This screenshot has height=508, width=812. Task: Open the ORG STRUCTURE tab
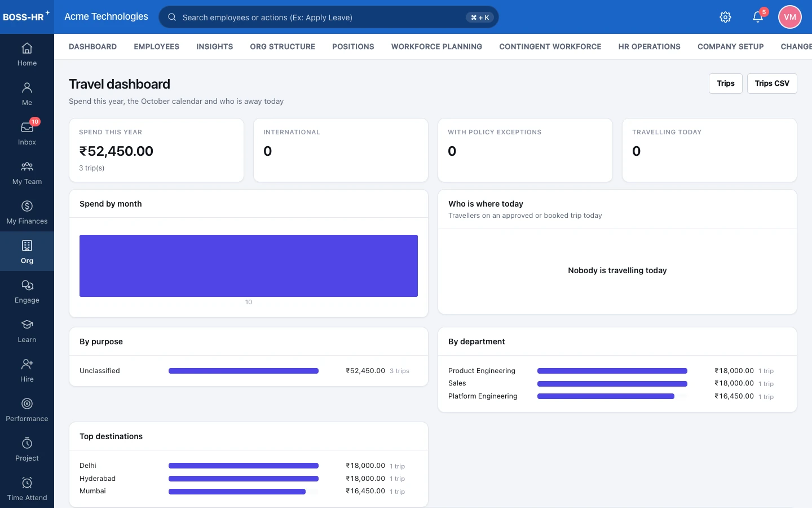point(283,47)
